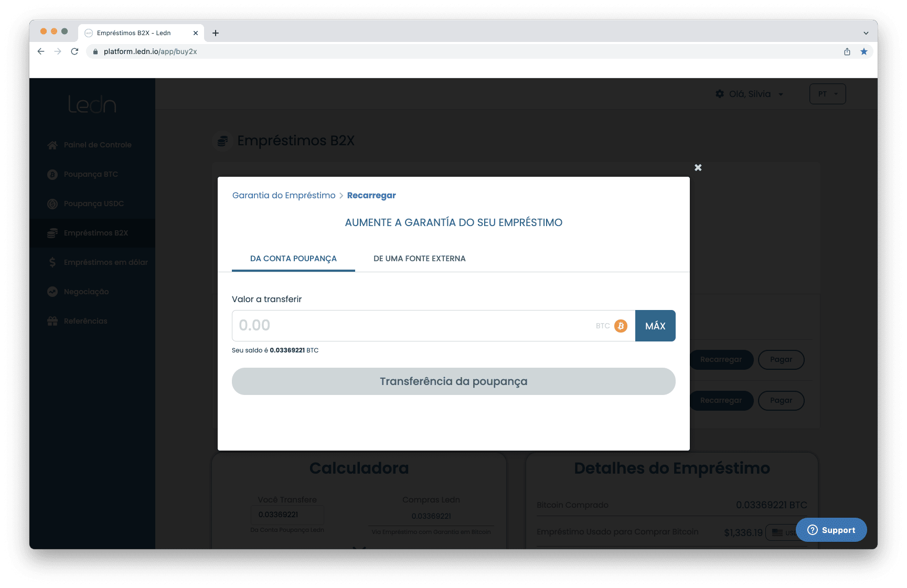Click the Detalhes do Empréstimo heading
The width and height of the screenshot is (907, 588).
(x=672, y=468)
